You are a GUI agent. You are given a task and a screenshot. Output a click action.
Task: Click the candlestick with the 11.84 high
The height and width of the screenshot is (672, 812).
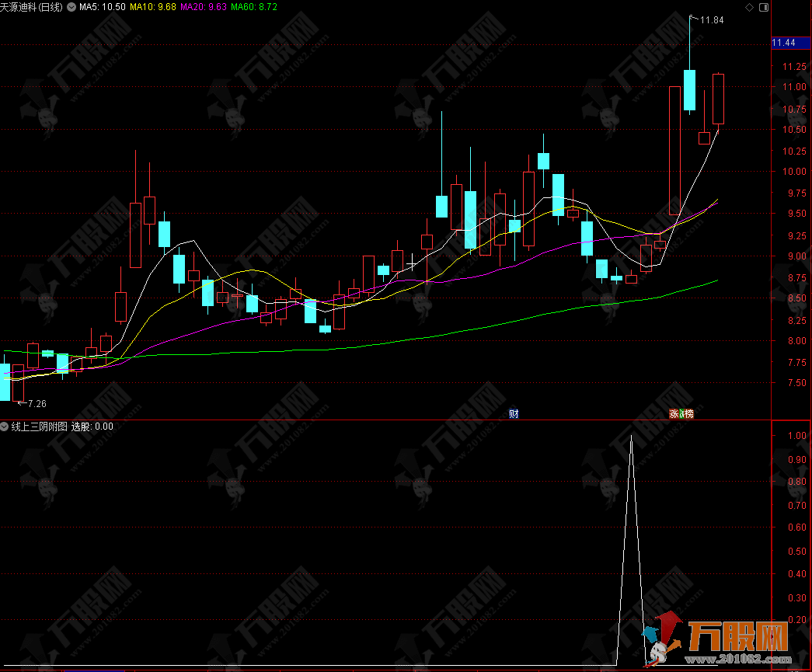click(690, 90)
